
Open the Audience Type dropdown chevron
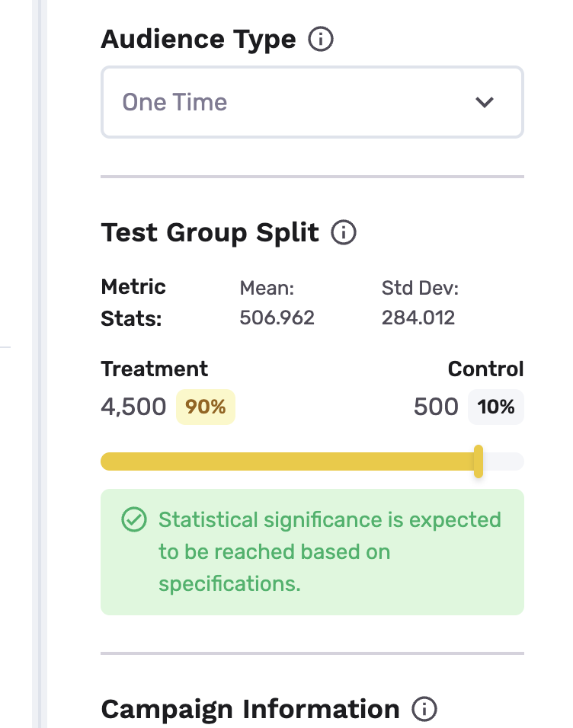click(485, 102)
